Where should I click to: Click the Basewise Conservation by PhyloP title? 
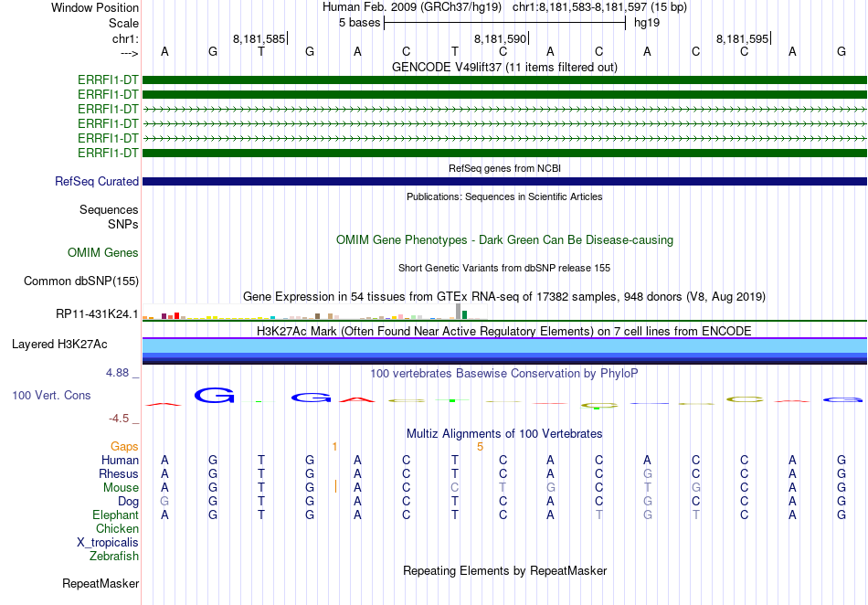[x=504, y=373]
